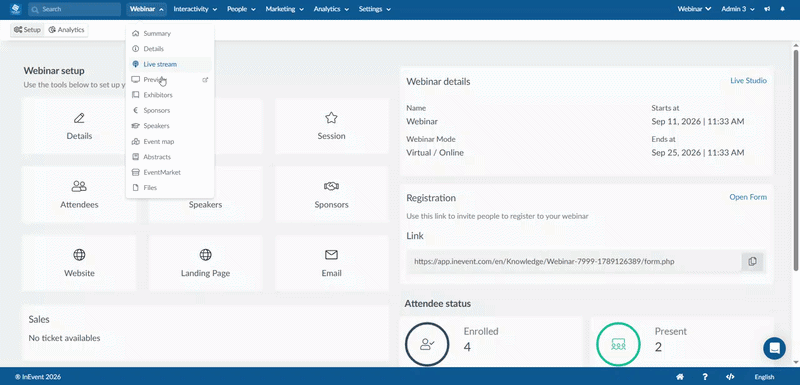Open the Website setup card
800x385 pixels.
[x=79, y=263]
